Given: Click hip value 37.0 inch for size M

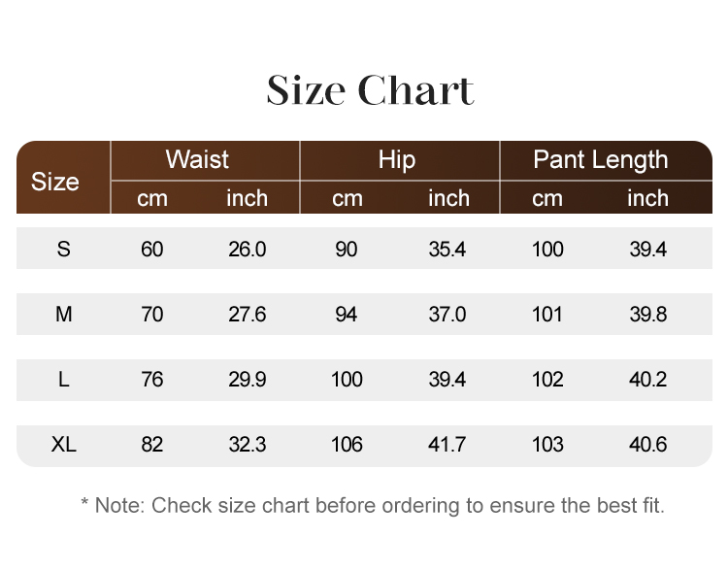Looking at the screenshot, I should [447, 315].
